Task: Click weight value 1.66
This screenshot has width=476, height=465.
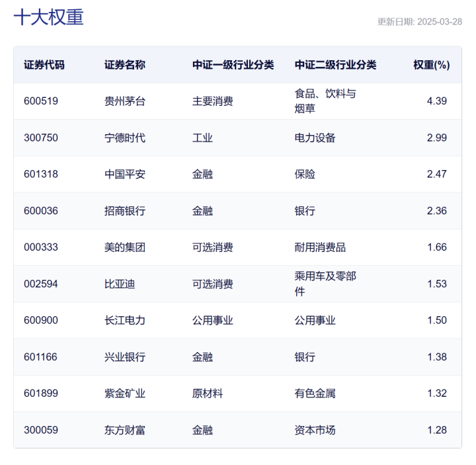Action: tap(437, 247)
